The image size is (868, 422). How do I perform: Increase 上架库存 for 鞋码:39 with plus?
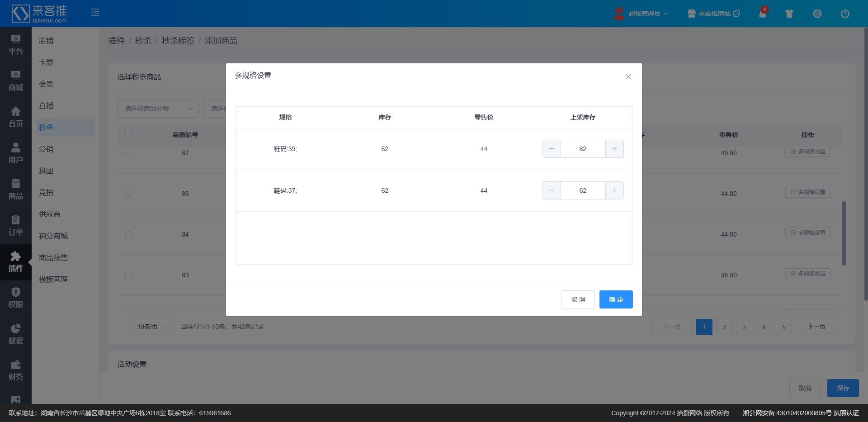(614, 149)
